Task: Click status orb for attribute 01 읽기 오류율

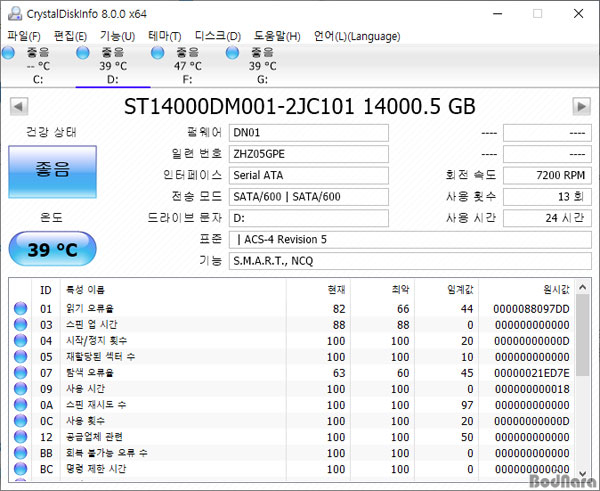Action: tap(21, 308)
